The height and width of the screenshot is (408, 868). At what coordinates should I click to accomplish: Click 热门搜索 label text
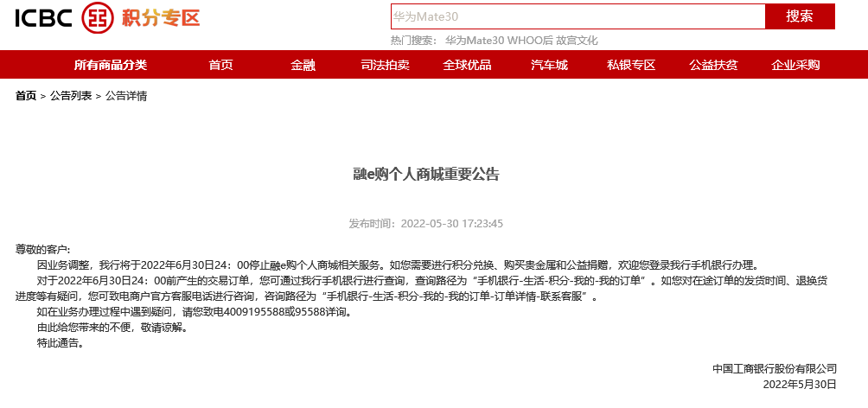[x=413, y=41]
